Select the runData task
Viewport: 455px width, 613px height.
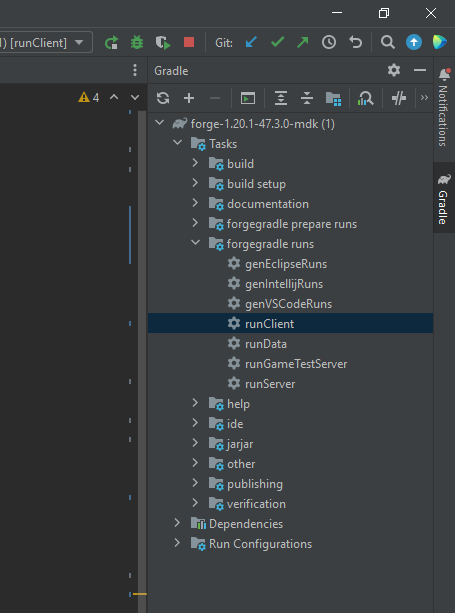pos(290,344)
